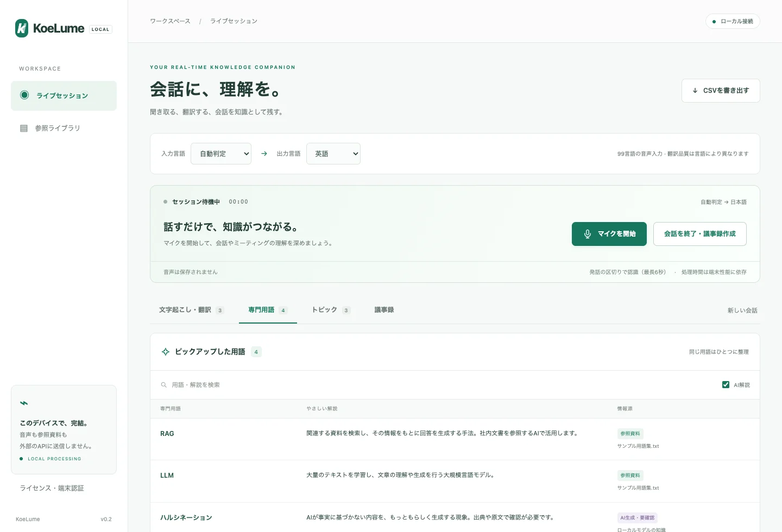The width and height of the screenshot is (782, 532).
Task: Click the green dot in ローカル接続 badge
Action: pyautogui.click(x=714, y=22)
